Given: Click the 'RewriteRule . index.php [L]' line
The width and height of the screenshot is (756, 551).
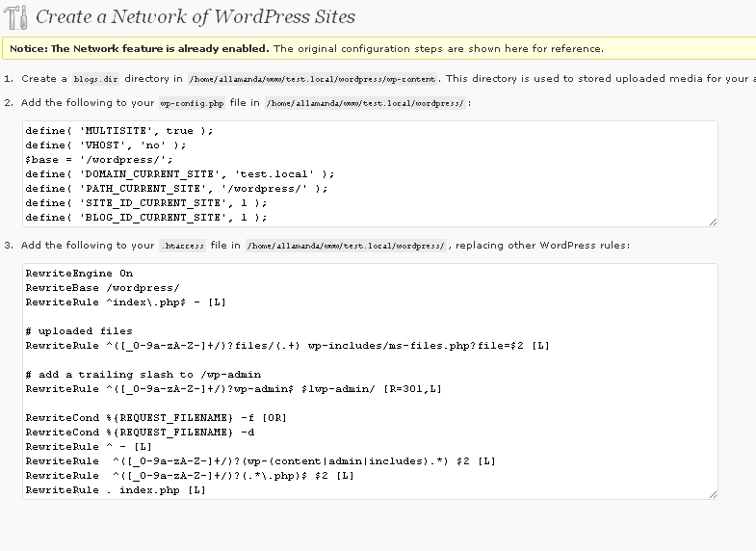Looking at the screenshot, I should point(116,490).
